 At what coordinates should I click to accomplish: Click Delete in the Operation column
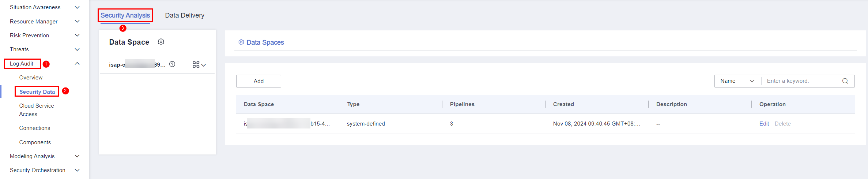pyautogui.click(x=782, y=124)
